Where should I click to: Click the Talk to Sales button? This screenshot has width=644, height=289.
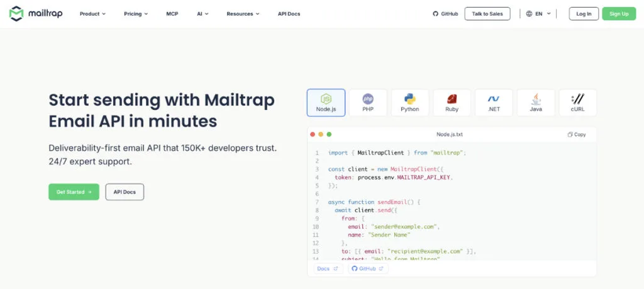pos(487,14)
